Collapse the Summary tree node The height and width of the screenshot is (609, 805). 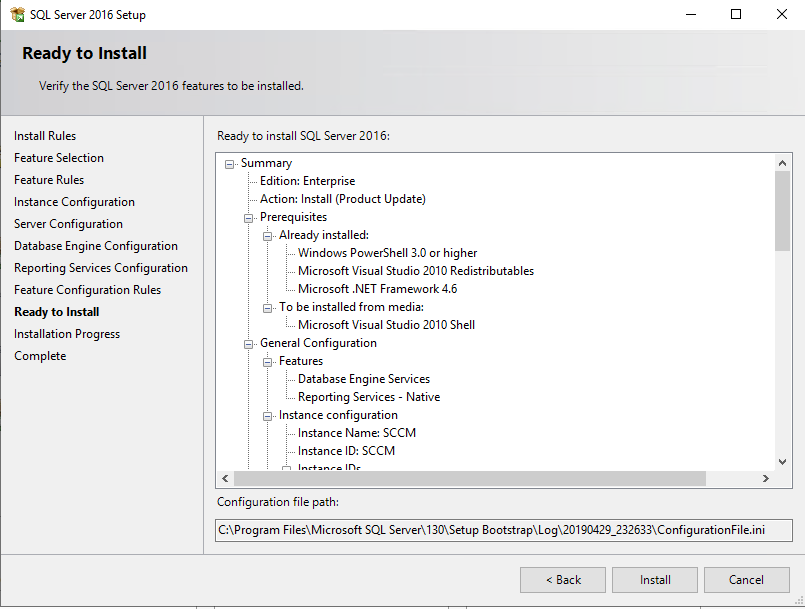(229, 164)
